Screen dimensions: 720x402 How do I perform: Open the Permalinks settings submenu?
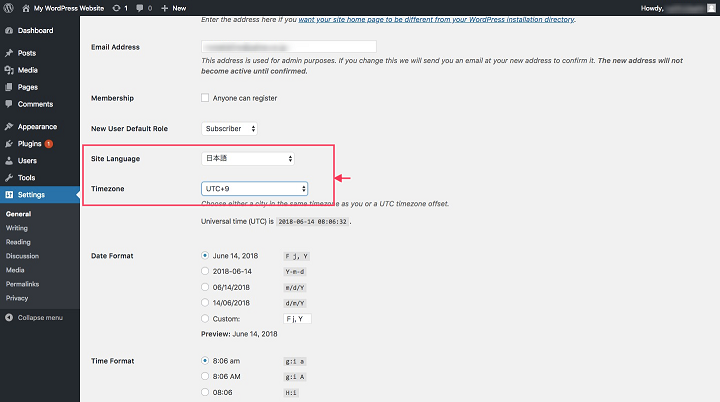(22, 284)
